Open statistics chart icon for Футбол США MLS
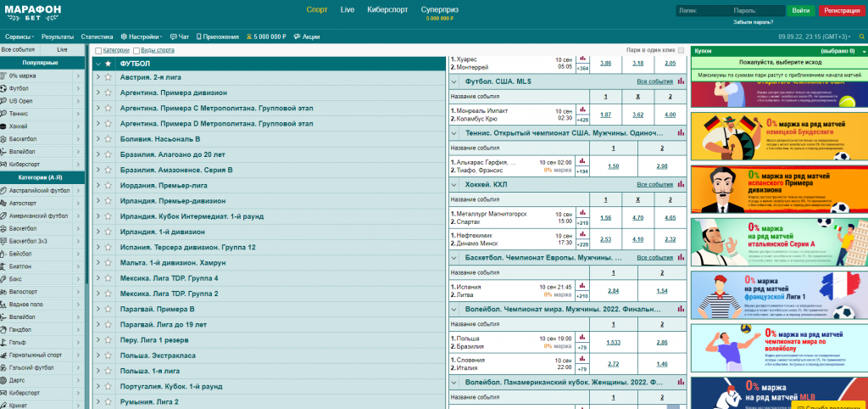Viewport: 868px width, 409px height. click(680, 81)
